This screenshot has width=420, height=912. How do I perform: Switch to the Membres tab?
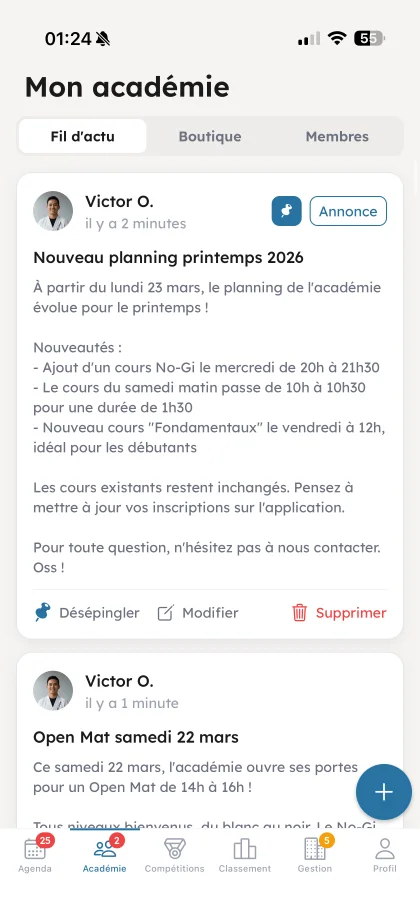tap(337, 137)
